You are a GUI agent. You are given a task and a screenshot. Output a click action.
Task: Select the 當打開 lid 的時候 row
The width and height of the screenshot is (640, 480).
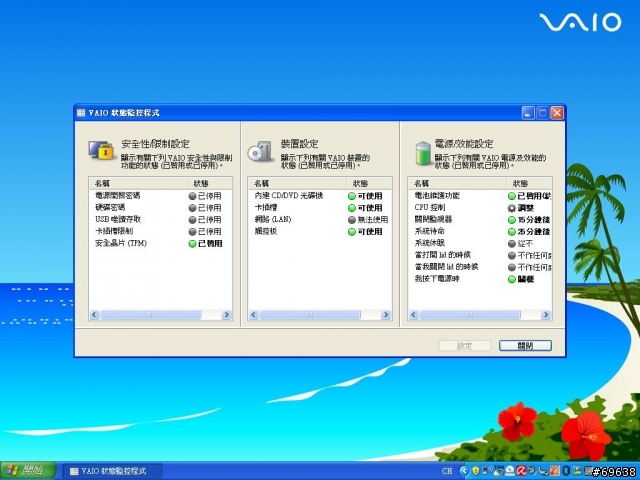pos(480,256)
